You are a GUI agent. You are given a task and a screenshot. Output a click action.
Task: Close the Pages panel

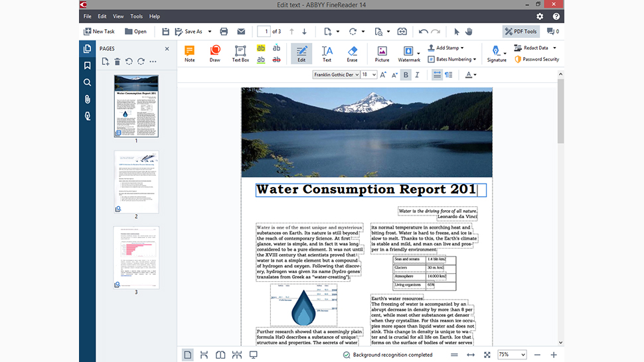point(167,49)
